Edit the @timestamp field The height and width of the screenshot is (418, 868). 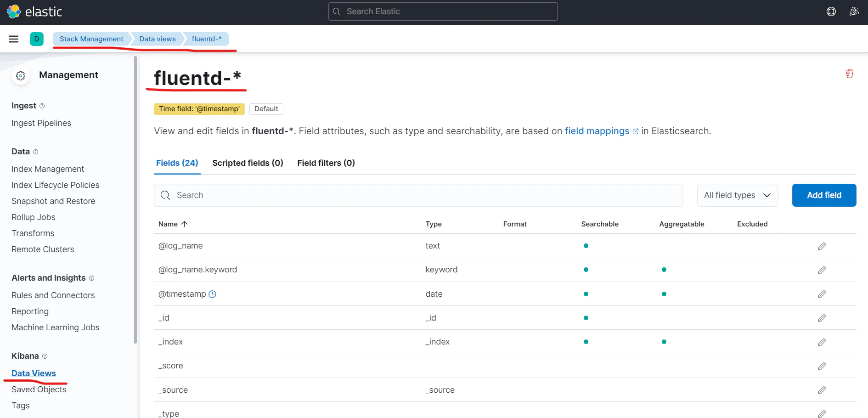(822, 294)
